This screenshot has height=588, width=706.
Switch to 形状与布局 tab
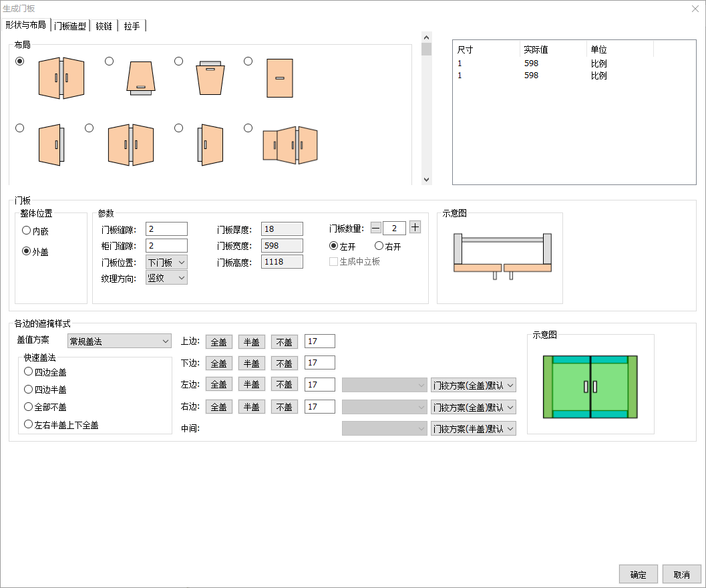[25, 25]
